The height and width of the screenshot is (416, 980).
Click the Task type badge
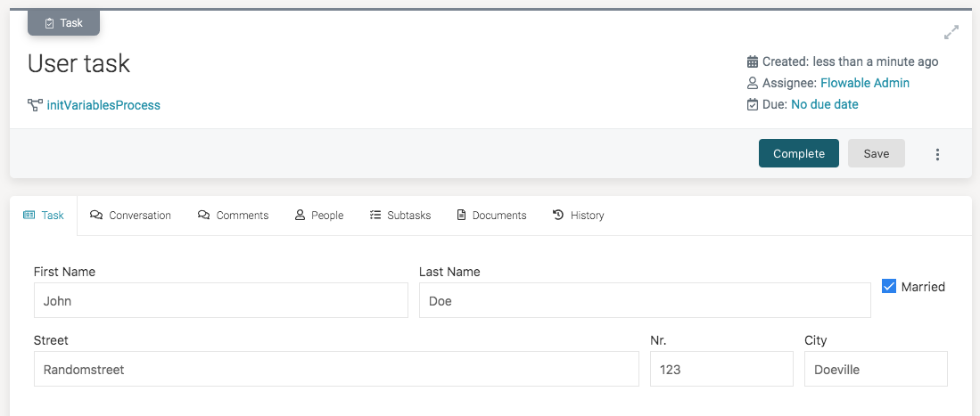(63, 23)
